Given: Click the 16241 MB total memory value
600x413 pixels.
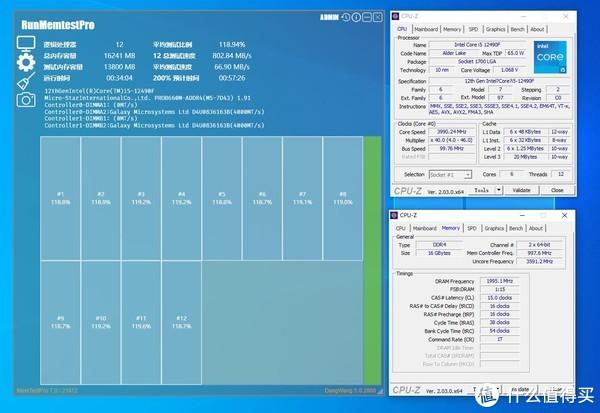Looking at the screenshot, I should click(119, 56).
